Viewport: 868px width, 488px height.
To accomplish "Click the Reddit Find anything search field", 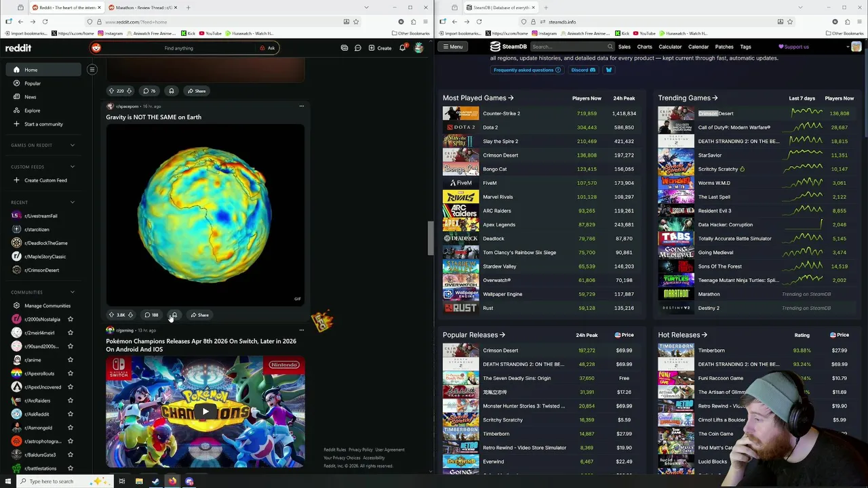I will (178, 48).
